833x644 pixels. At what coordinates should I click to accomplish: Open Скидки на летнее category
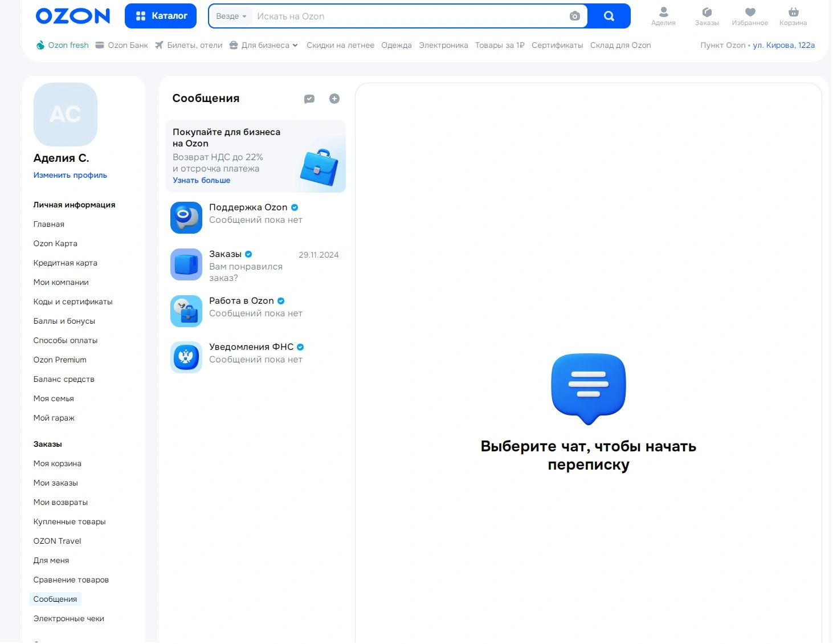click(x=340, y=45)
